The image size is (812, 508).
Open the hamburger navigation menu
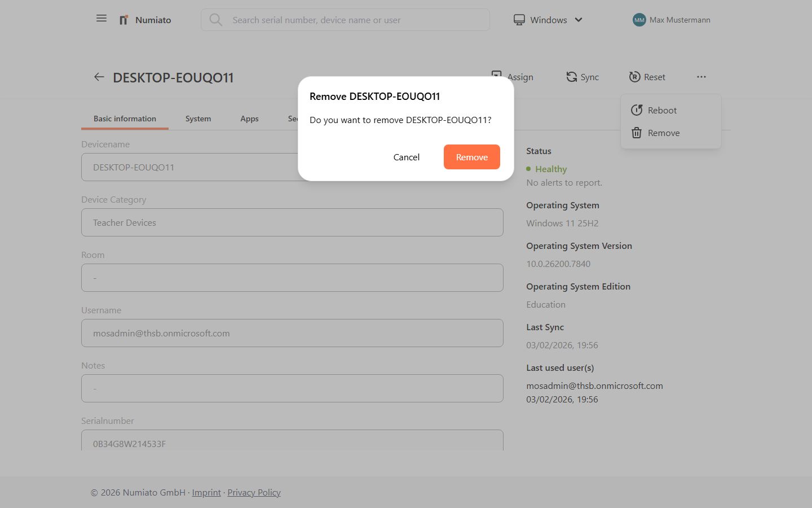(x=101, y=18)
